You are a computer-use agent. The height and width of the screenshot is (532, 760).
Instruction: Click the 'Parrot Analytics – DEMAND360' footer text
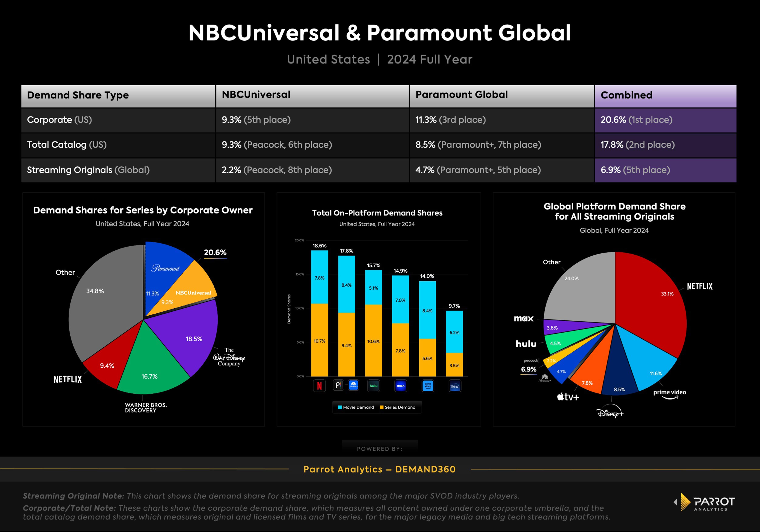[x=380, y=469]
